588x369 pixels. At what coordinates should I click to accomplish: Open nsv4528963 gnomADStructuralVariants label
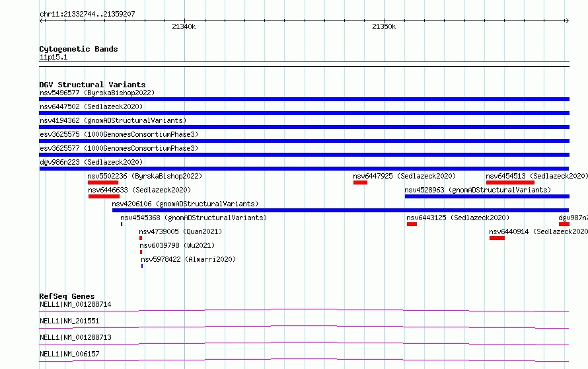pos(478,190)
